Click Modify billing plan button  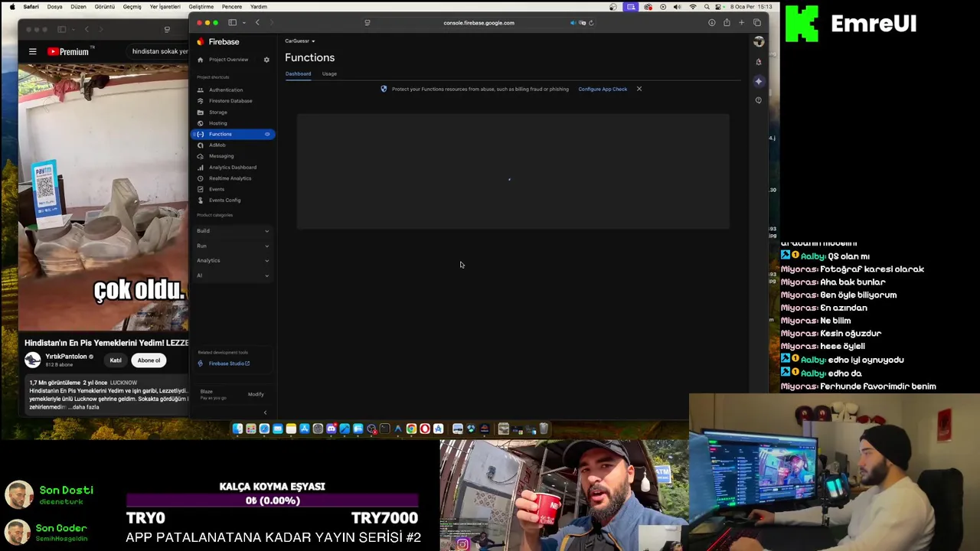(256, 394)
